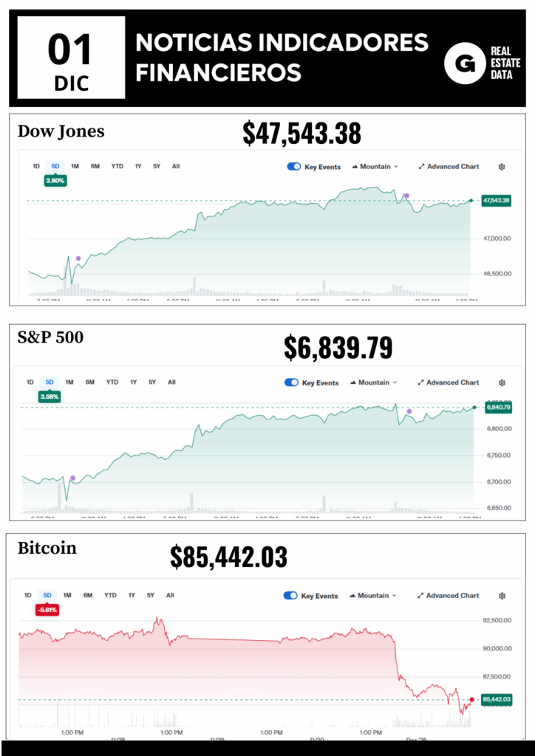This screenshot has height=756, width=535.
Task: Select YTD range on Dow Jones chart
Action: click(117, 166)
